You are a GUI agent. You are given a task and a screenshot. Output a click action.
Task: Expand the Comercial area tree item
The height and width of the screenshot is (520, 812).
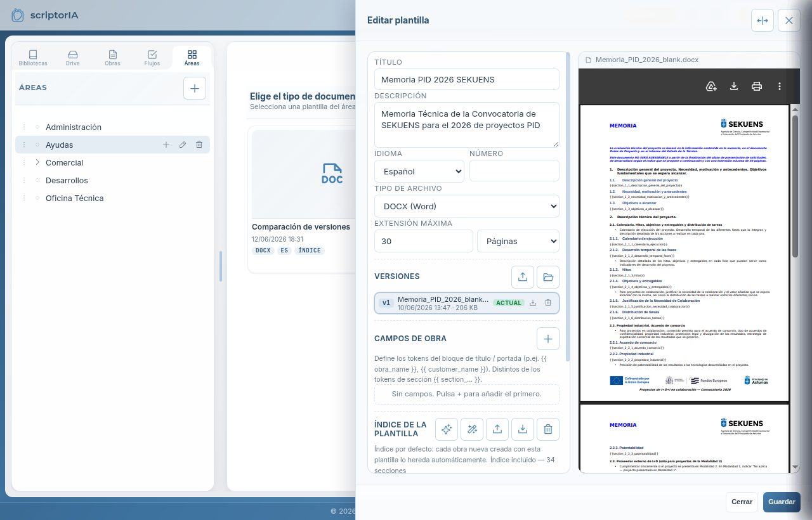click(x=37, y=162)
